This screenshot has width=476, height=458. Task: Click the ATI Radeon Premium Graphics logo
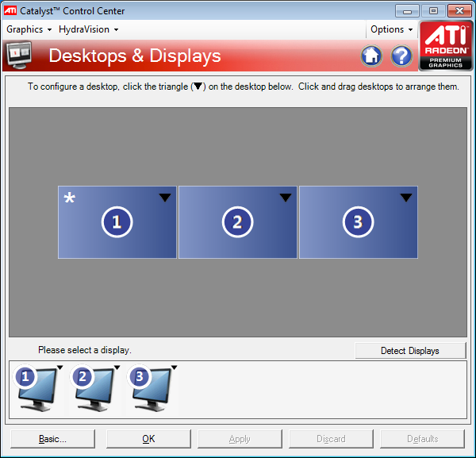tap(446, 46)
